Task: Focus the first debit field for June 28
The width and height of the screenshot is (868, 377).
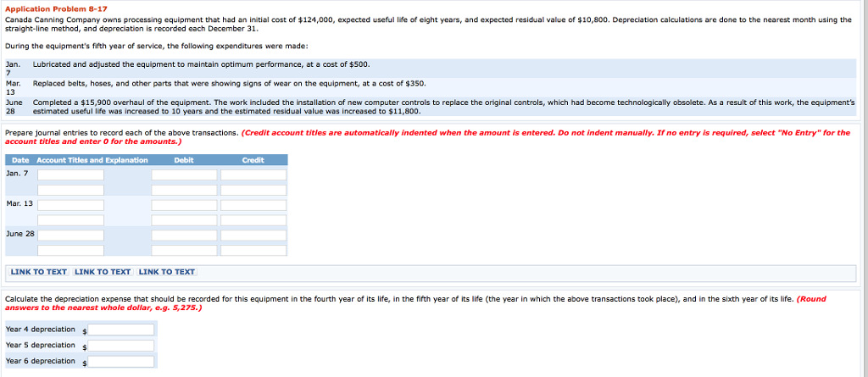Action: tap(184, 236)
